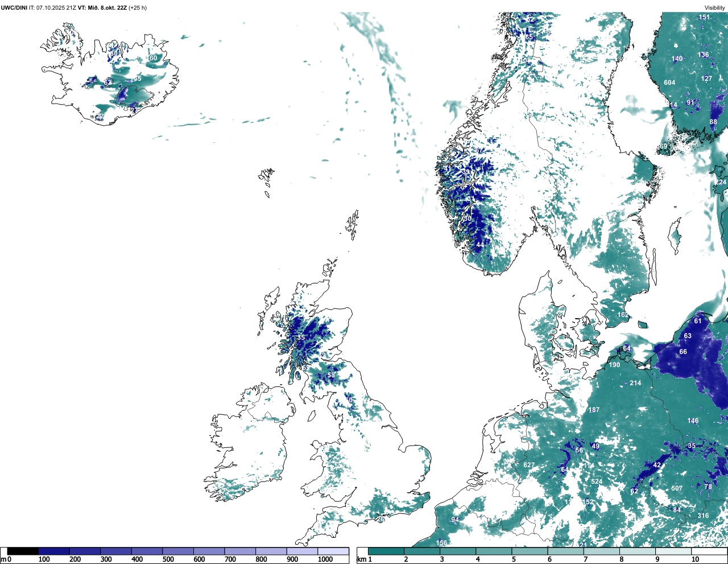728x564 pixels.
Task: Click visibility value 44 in southern Norway
Action: tap(480, 245)
